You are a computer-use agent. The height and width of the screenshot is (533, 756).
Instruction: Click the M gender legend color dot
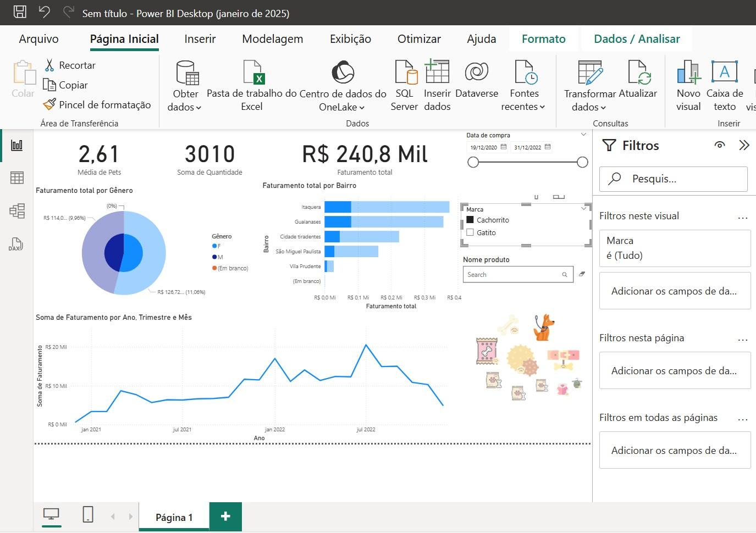click(214, 257)
